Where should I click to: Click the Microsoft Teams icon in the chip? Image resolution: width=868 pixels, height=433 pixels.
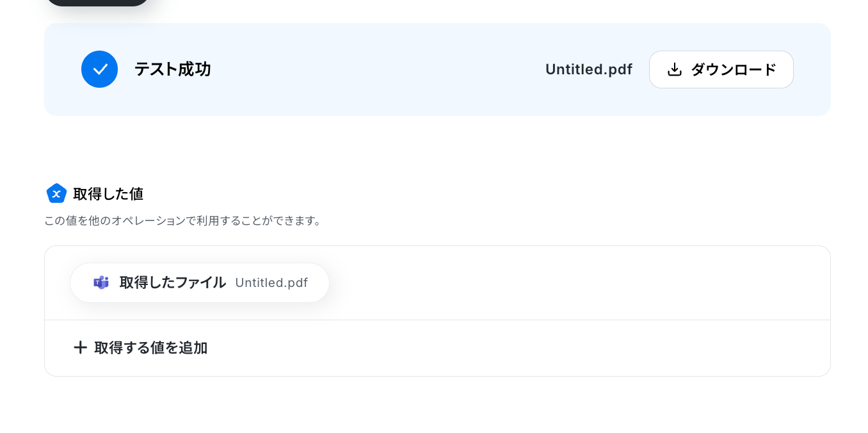click(x=101, y=282)
